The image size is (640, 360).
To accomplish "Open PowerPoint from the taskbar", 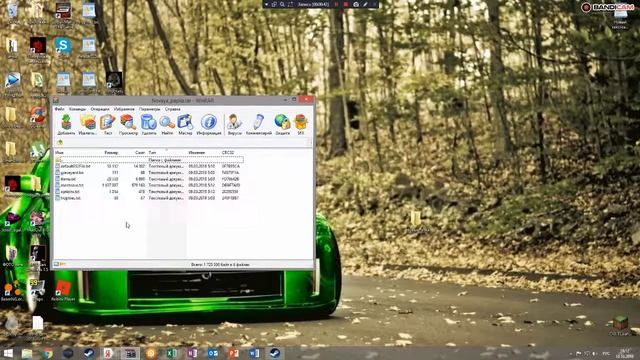I will pos(233,353).
